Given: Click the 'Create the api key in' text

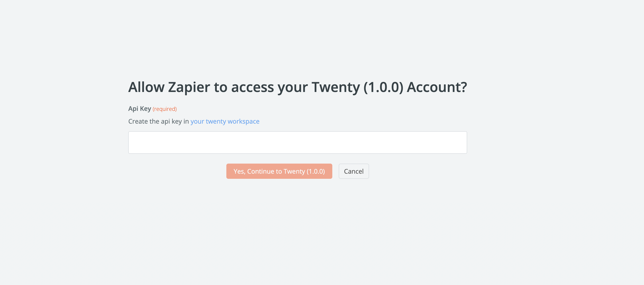Looking at the screenshot, I should [158, 121].
